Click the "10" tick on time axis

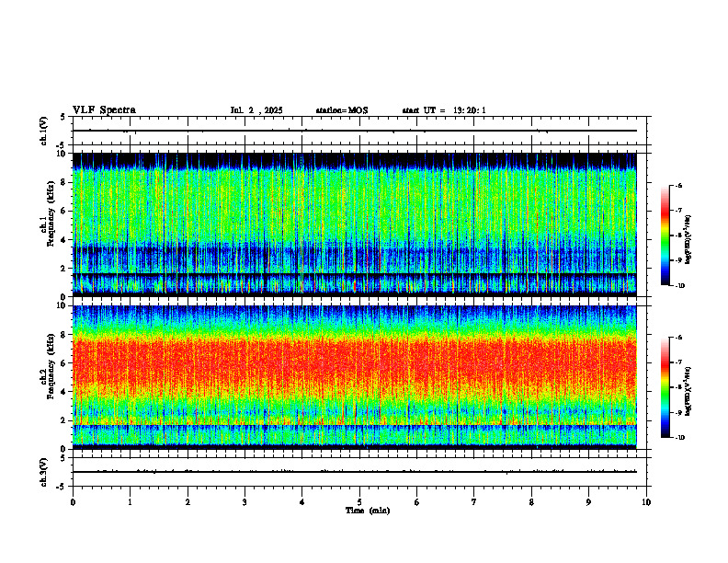coord(646,502)
